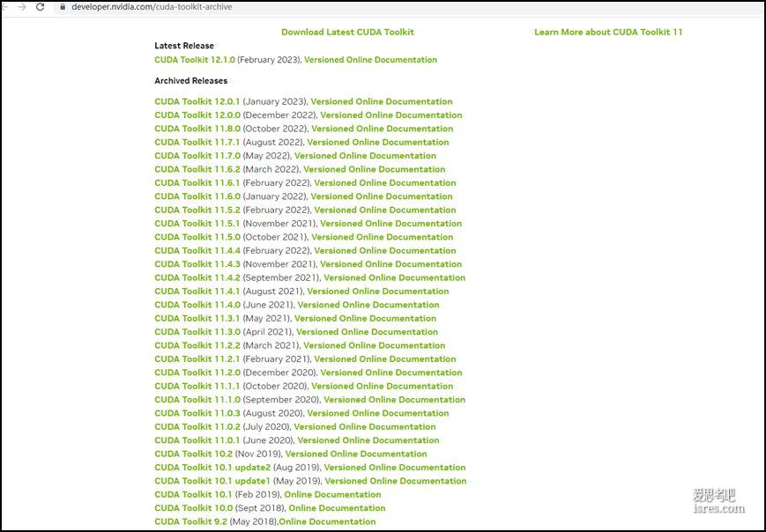Screen dimensions: 766x532
Task: Open CUDA Toolkit 11.5.0 link
Action: point(197,237)
